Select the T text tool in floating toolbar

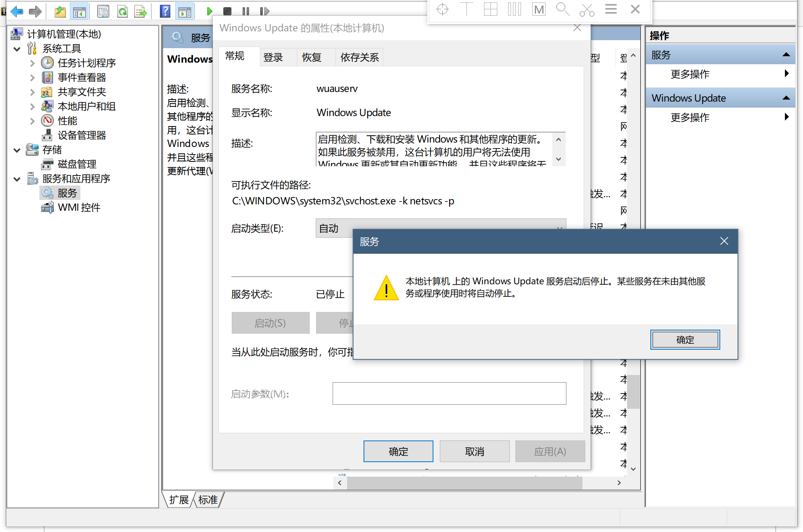(466, 9)
